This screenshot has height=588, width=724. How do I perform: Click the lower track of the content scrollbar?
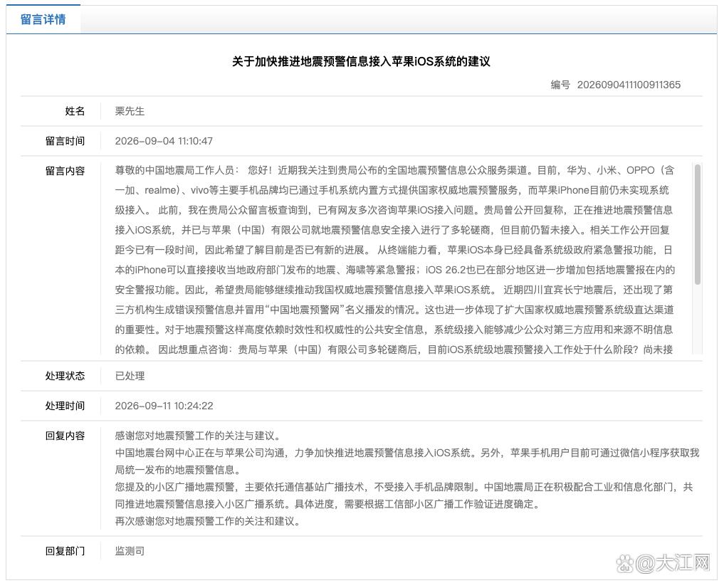697,320
